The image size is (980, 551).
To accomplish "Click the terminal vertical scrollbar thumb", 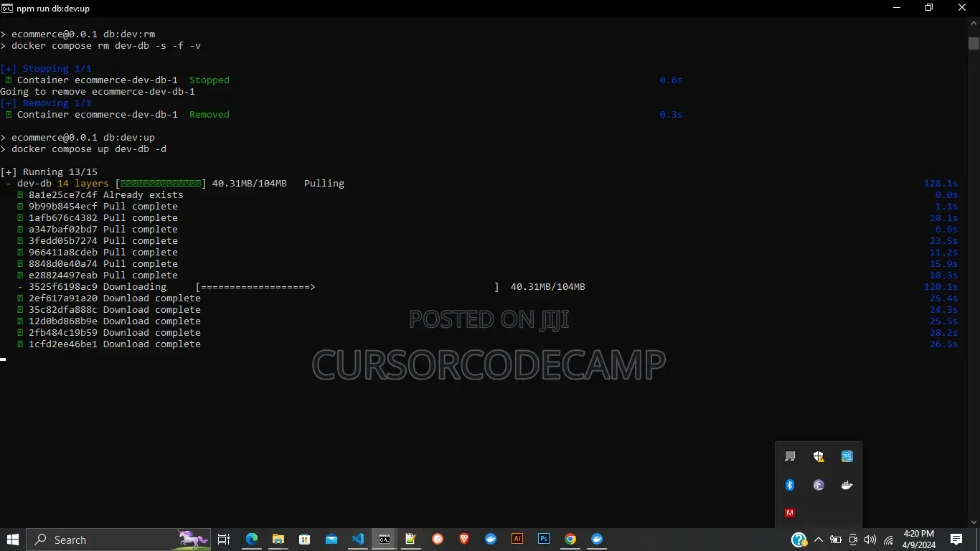I will click(974, 43).
